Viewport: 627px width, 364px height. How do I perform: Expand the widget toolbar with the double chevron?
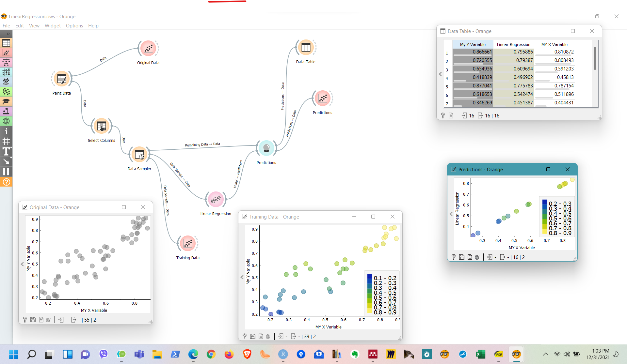click(8, 34)
